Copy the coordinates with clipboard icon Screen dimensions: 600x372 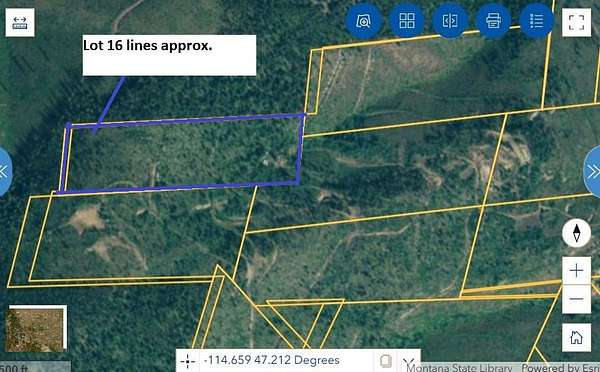[386, 361]
